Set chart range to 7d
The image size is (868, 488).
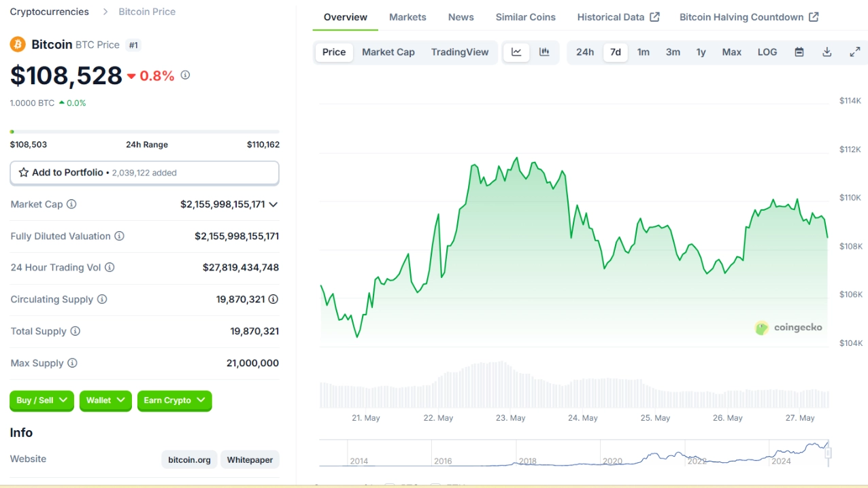616,52
